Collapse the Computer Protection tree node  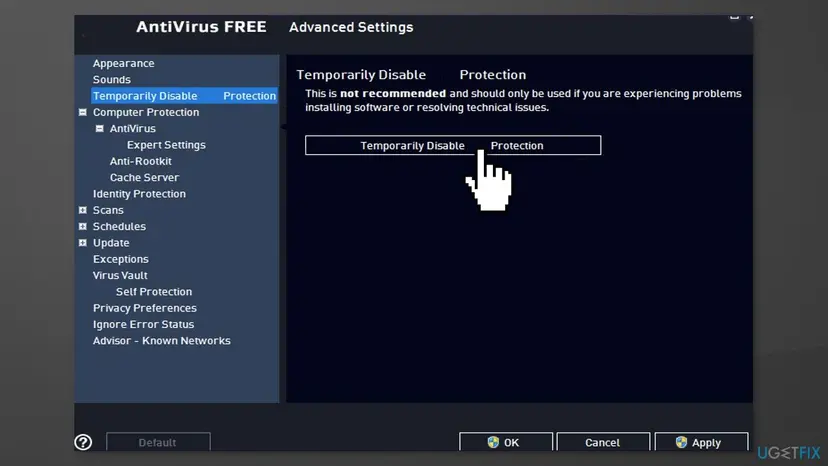tap(82, 112)
